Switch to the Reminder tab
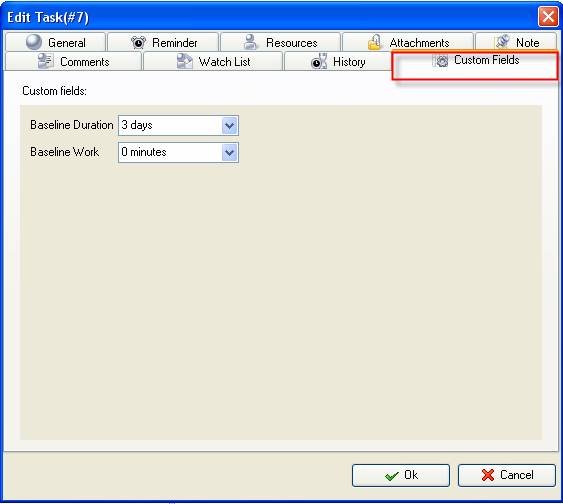This screenshot has width=563, height=504. click(163, 42)
